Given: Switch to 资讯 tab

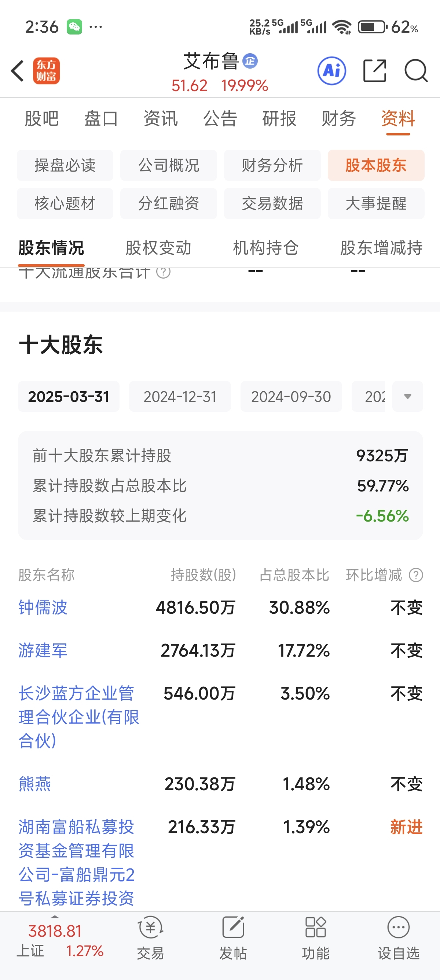Looking at the screenshot, I should click(x=160, y=118).
